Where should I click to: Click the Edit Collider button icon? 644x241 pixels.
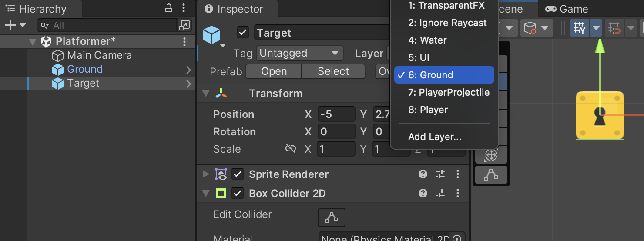click(332, 217)
